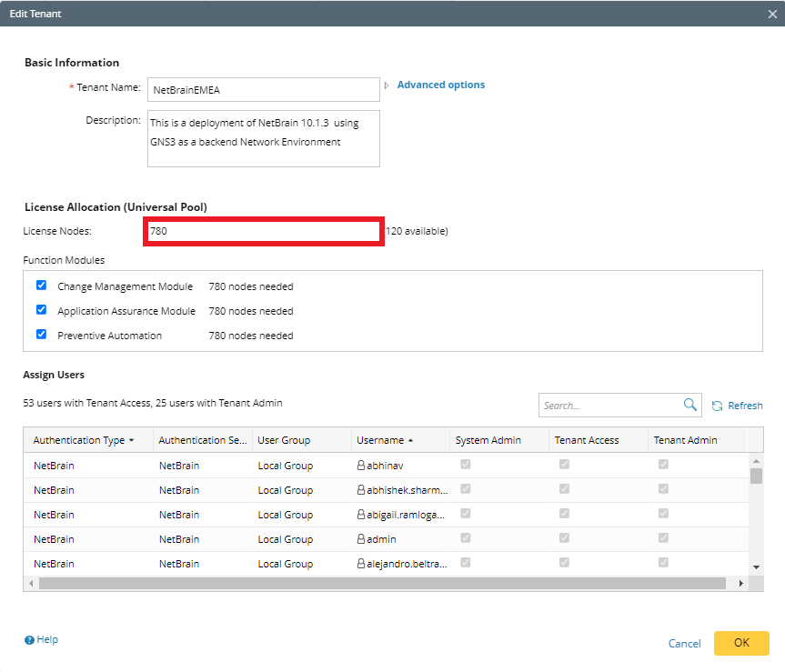Select the abigail.ramloga... username cell

coord(400,515)
